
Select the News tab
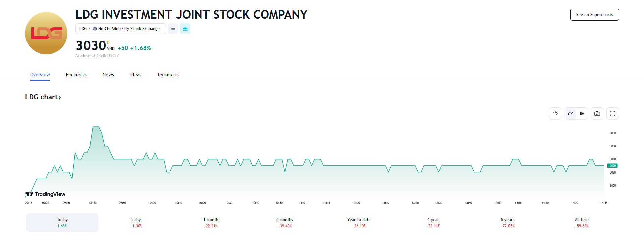(x=108, y=75)
